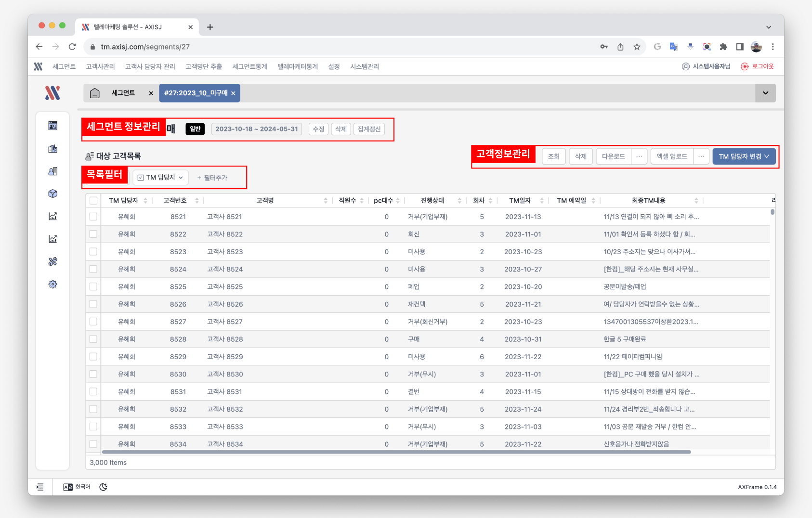
Task: Click the 다운로드 button
Action: 614,156
